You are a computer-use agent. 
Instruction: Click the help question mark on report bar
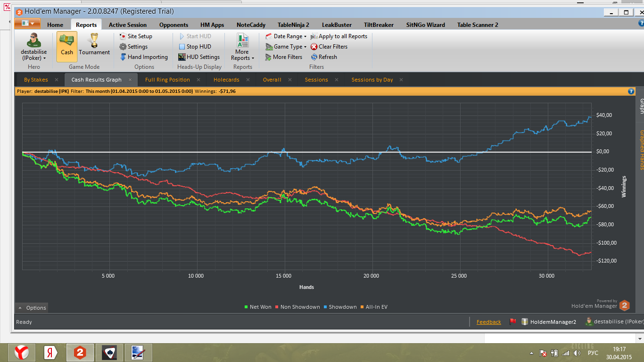pos(631,91)
